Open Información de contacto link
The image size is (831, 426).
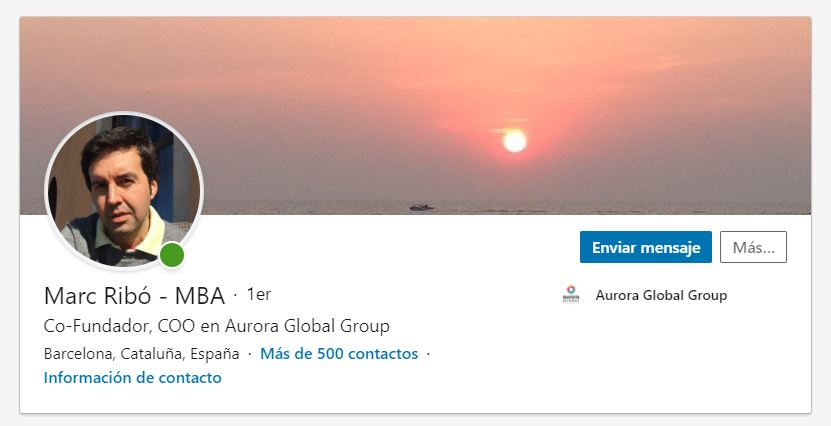click(x=132, y=378)
